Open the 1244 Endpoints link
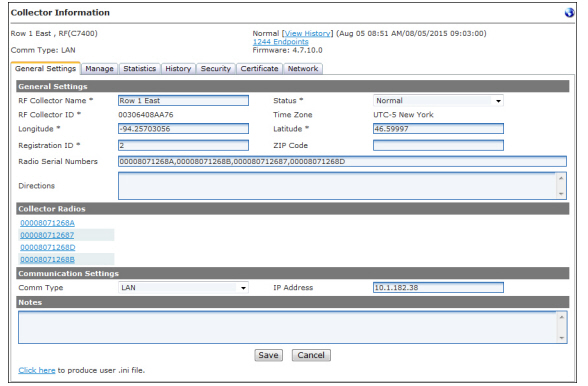This screenshot has height=386, width=588. point(280,42)
